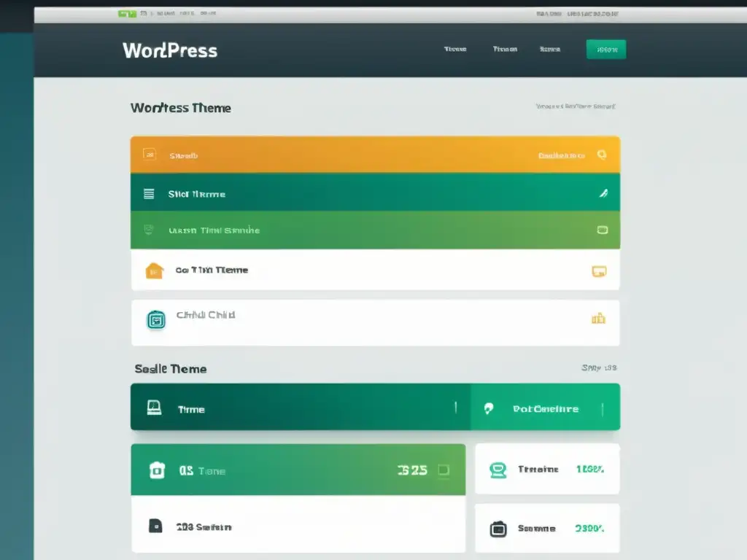Click the search icon in orange row

[602, 155]
